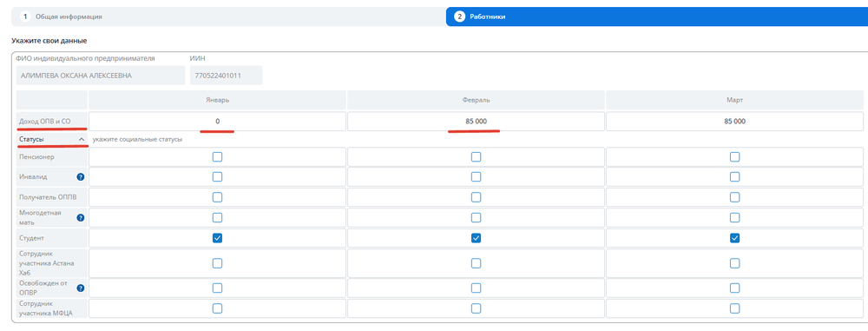Check Сотрудник участника Астана Хаб for Март

(734, 263)
